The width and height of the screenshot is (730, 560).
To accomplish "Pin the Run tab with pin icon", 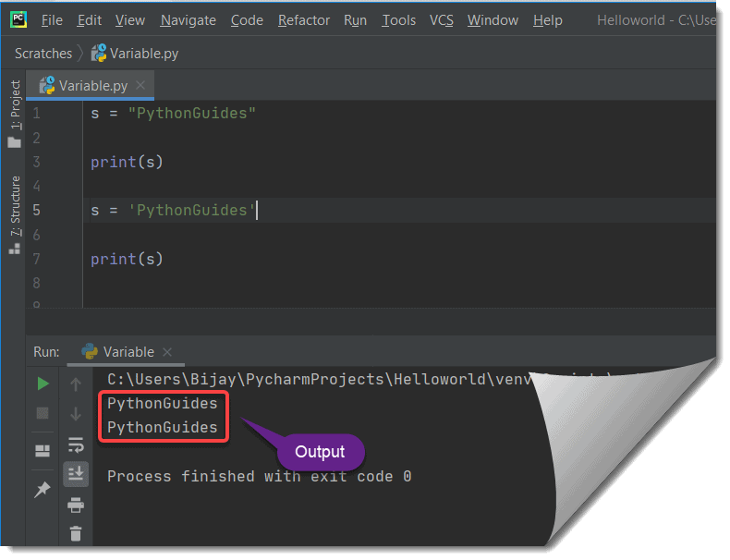I will click(x=43, y=489).
